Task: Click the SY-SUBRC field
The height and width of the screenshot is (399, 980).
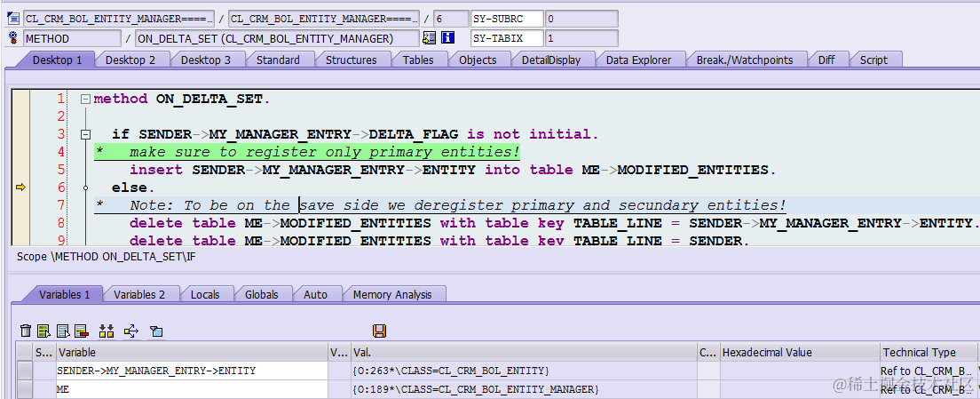Action: pyautogui.click(x=506, y=19)
